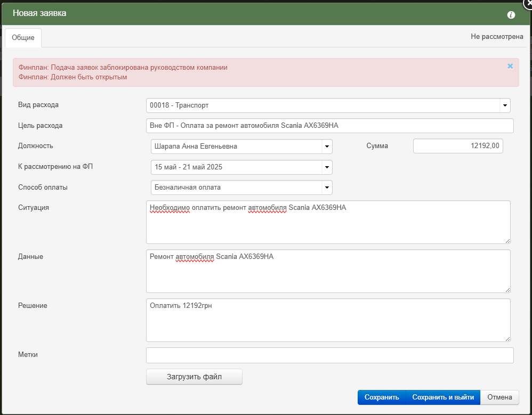Select the 00018 - Транспорт combo box

point(328,105)
